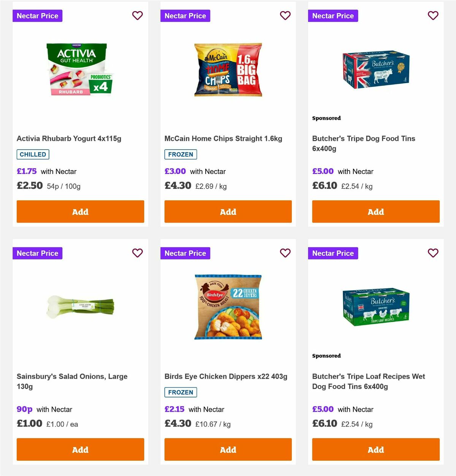Click the heart on Sainsbury's Salad Onions
Viewport: 456px width, 476px height.
click(x=137, y=253)
